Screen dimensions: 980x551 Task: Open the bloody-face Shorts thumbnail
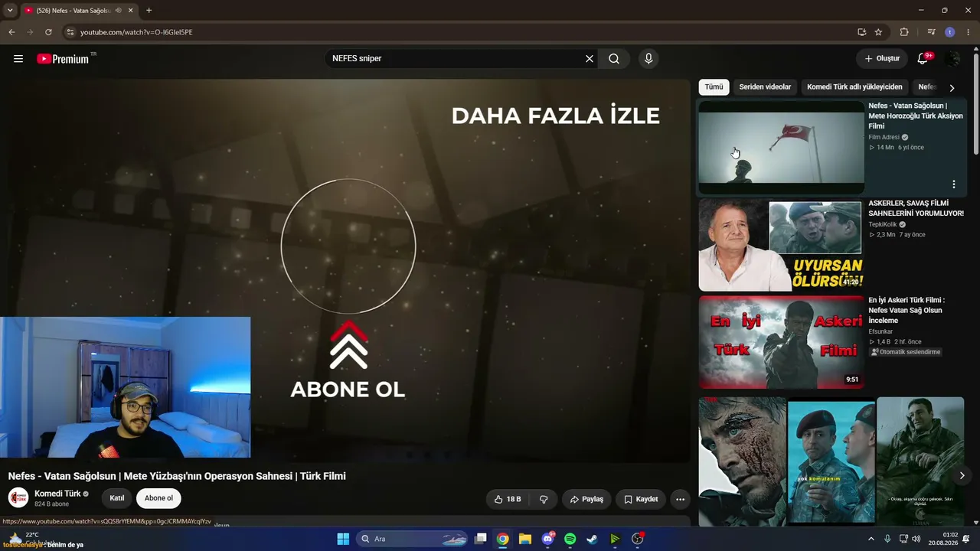click(742, 461)
